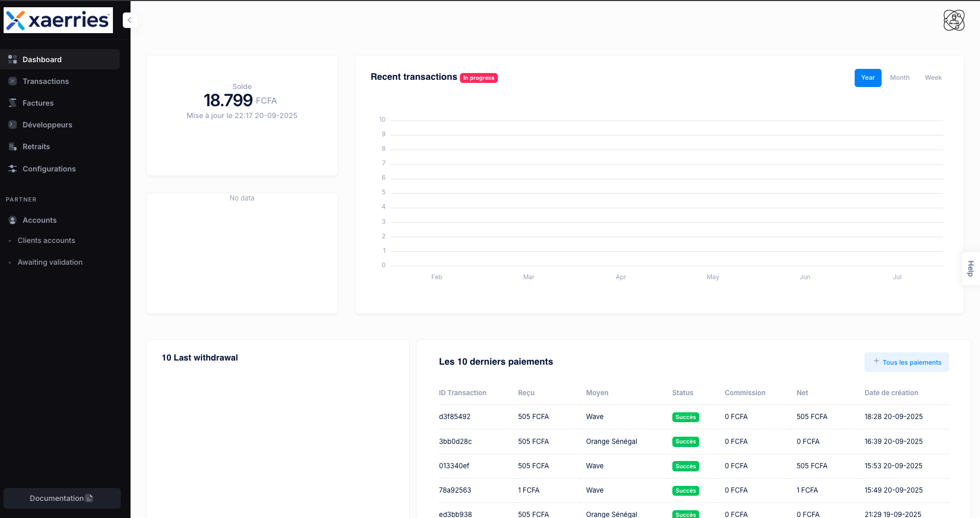
Task: Open Configurations using its gear icon
Action: pyautogui.click(x=12, y=168)
